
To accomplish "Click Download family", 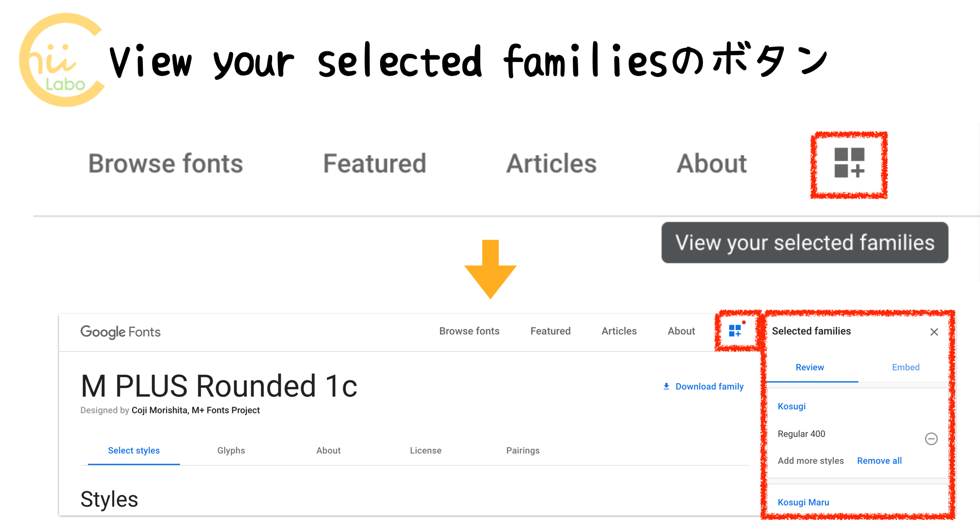I will (x=709, y=386).
